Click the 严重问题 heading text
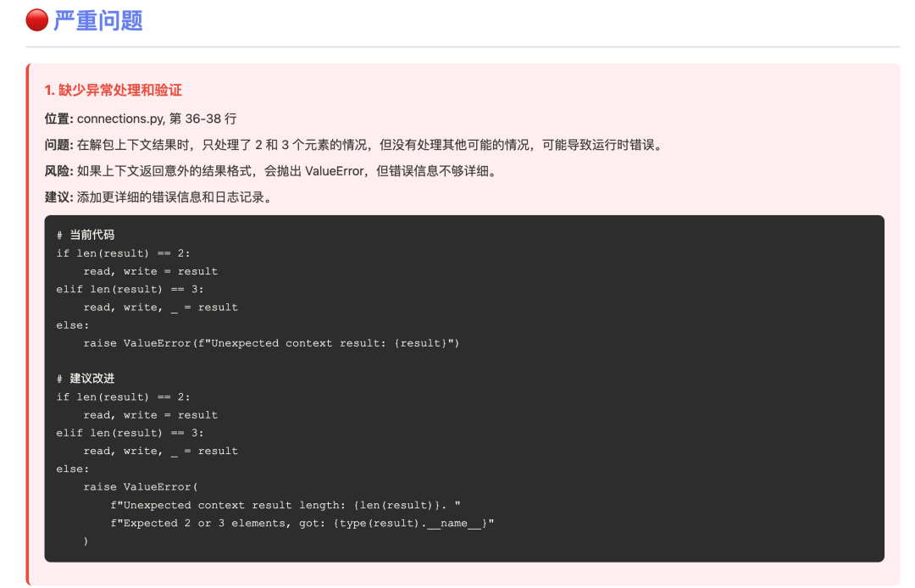The image size is (915, 588). [97, 19]
